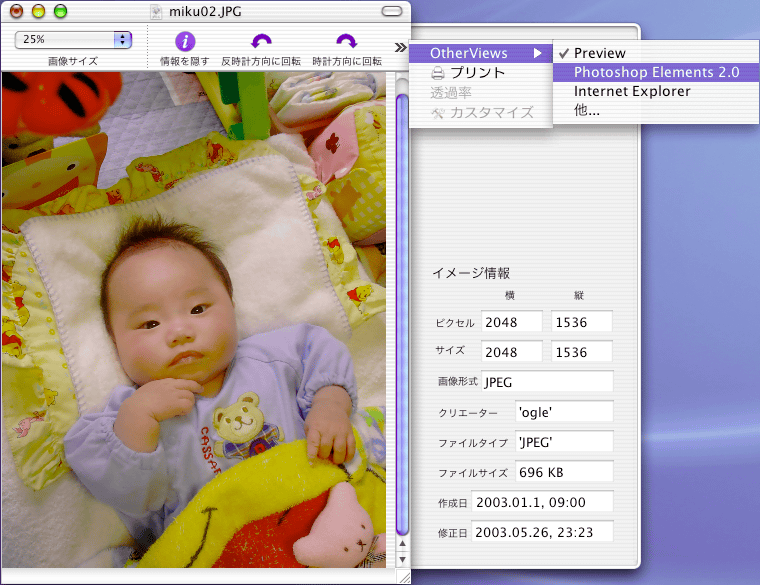Viewport: 760px width, 585px height.
Task: Click the purple info icon 情報を隠す
Action: coord(185,42)
